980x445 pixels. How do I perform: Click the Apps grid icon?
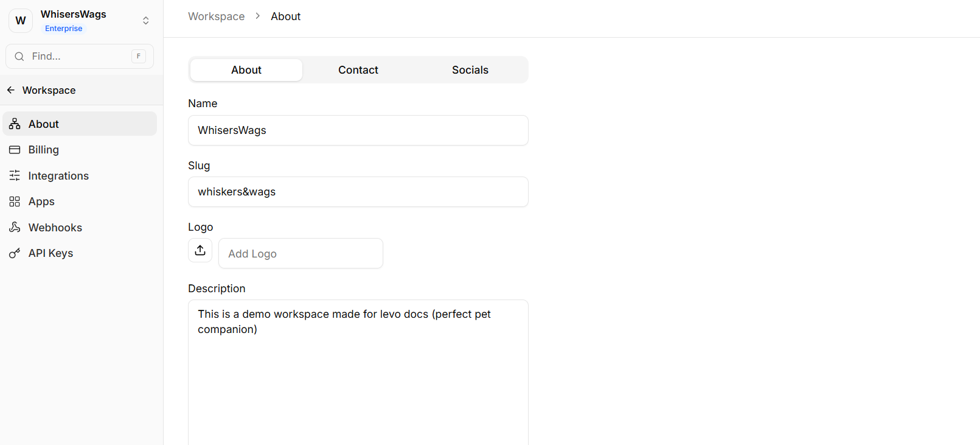point(15,201)
